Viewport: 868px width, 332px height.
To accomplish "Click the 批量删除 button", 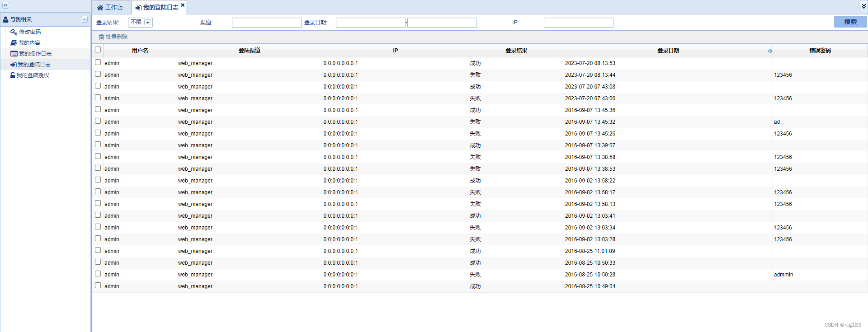I will [113, 37].
